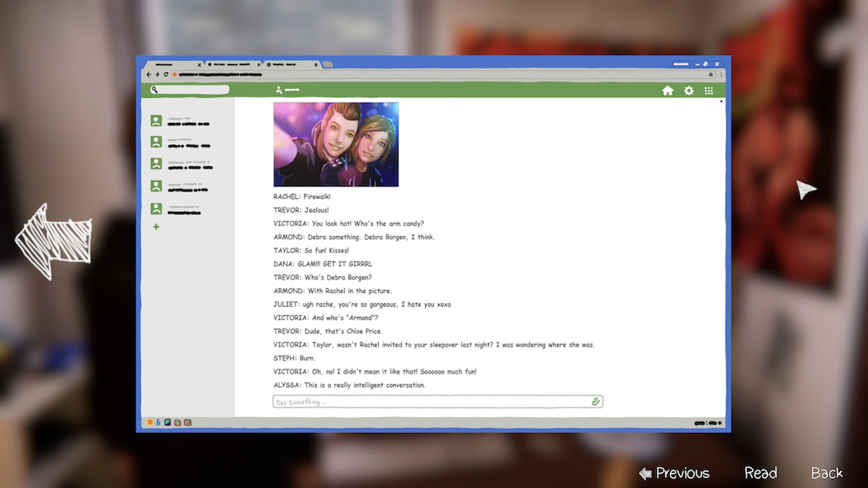Viewport: 868px width, 488px height.
Task: Click the Back button
Action: click(826, 473)
